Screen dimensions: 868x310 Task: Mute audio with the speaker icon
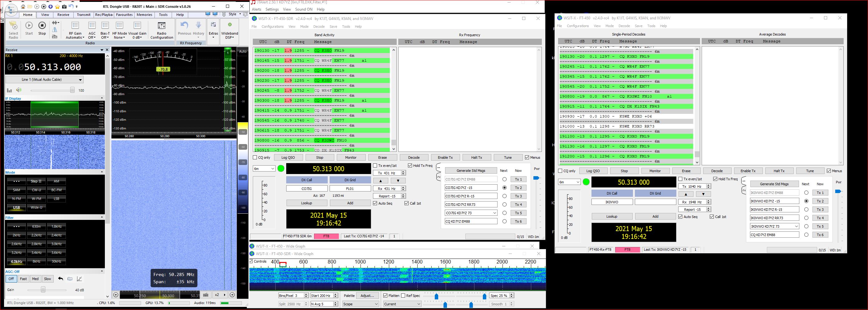click(x=19, y=90)
